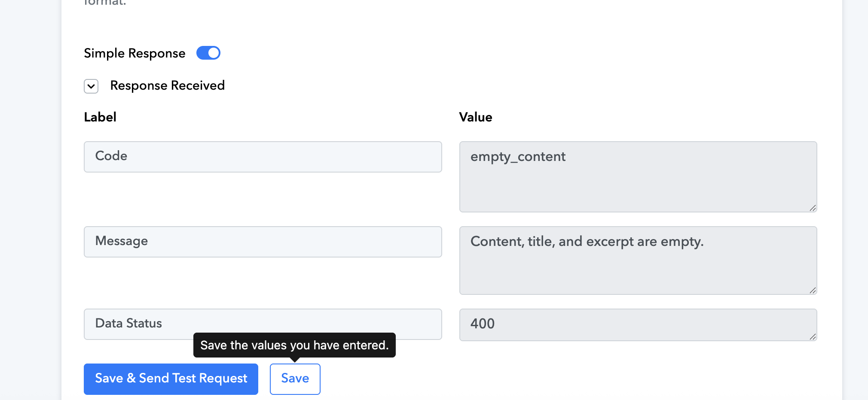
Task: Click the 'Save the values' tooltip
Action: pos(294,345)
